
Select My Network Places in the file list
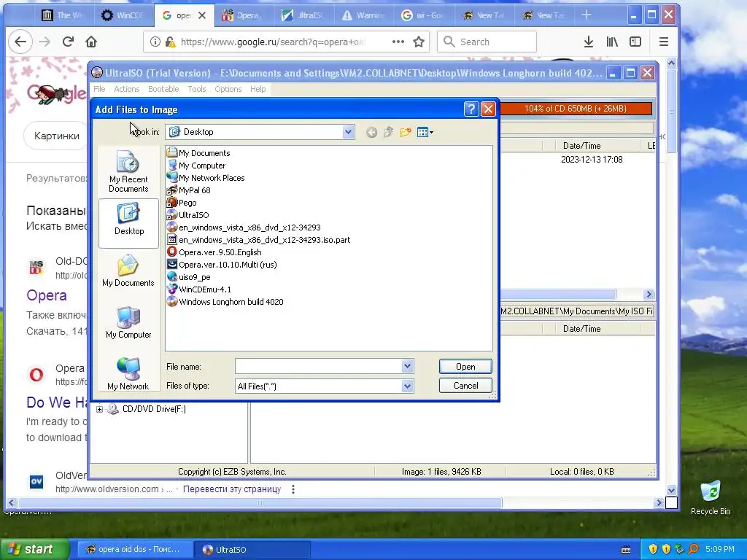point(205,178)
